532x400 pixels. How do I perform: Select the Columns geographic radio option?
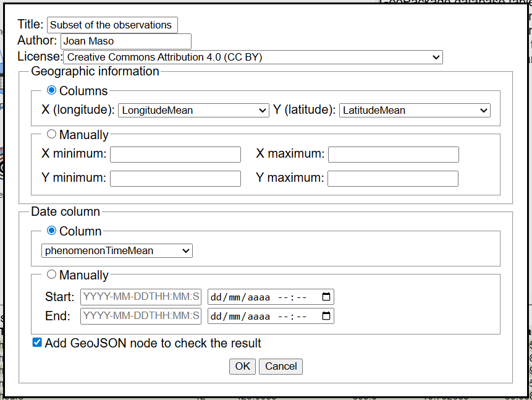[51, 91]
